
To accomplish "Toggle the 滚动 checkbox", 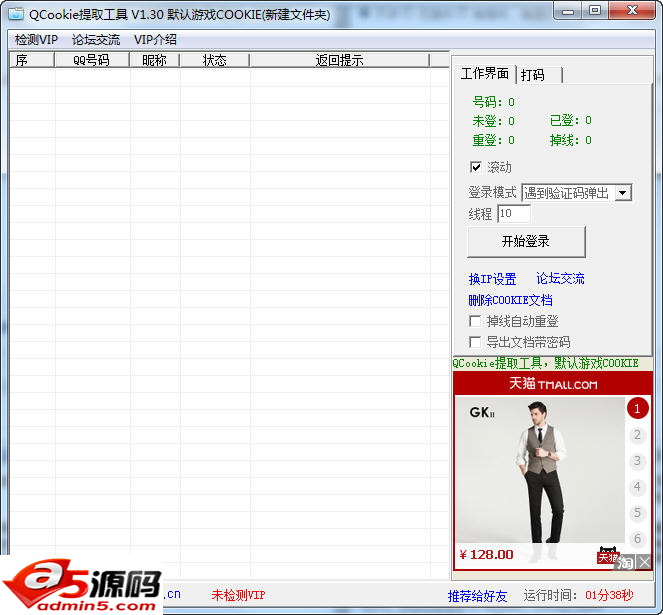I will [x=476, y=167].
